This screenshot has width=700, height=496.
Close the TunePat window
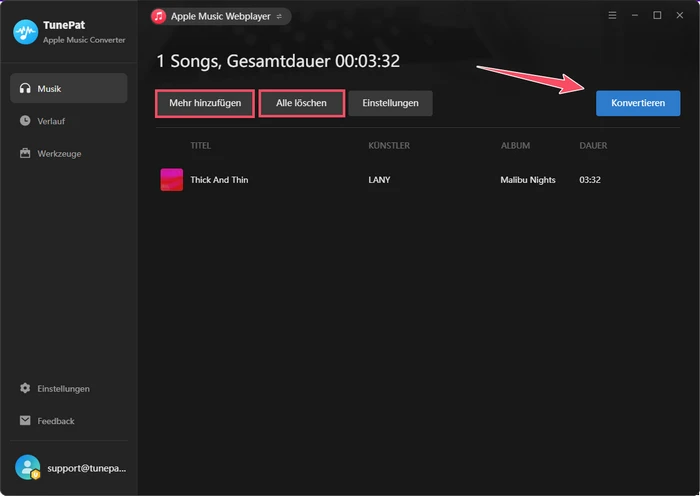coord(679,16)
